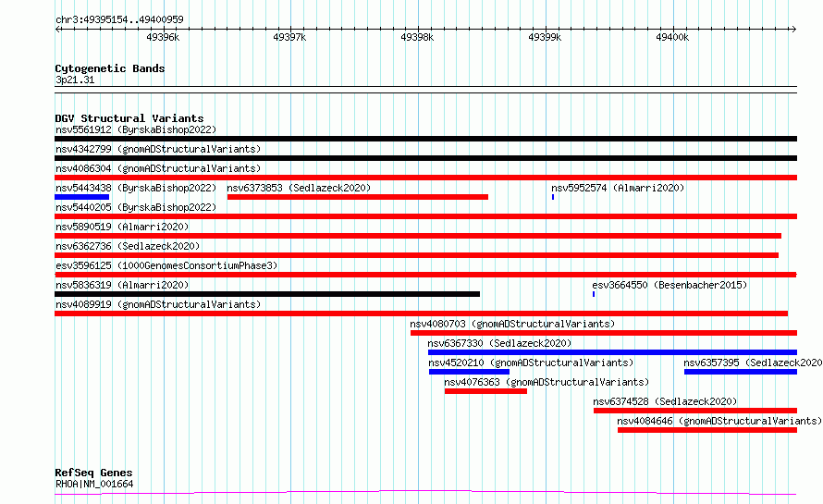Open nsv4080703 (gnomADStructuralVariants) label
The height and width of the screenshot is (504, 823).
(x=512, y=324)
